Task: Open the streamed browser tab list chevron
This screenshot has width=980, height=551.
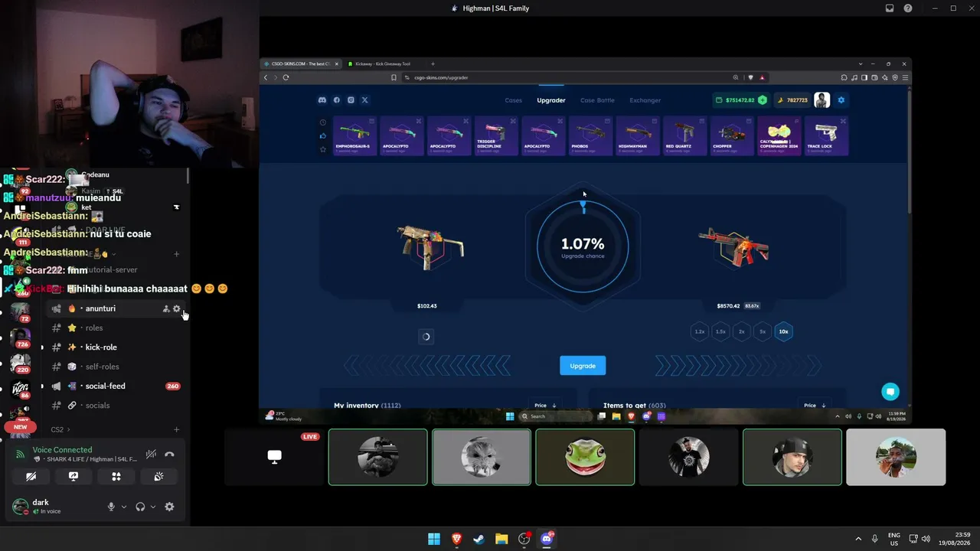Action: coord(861,64)
